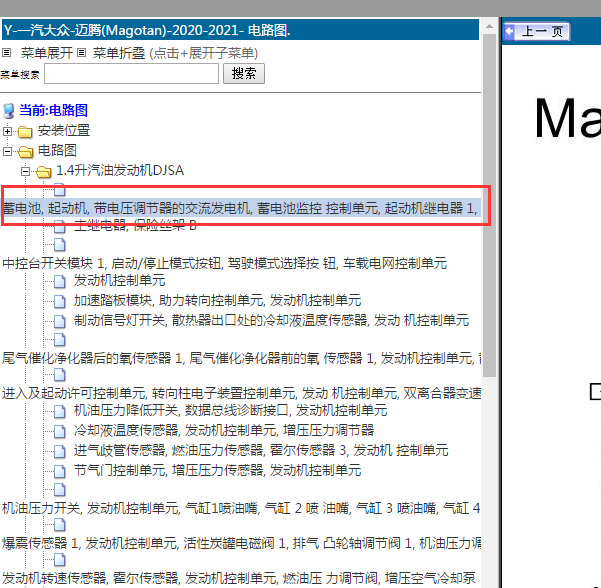Open 爆震传感器 1, 发动机控制单元, 活性炭罐电磁阀 entry
This screenshot has width=601, height=588.
241,543
